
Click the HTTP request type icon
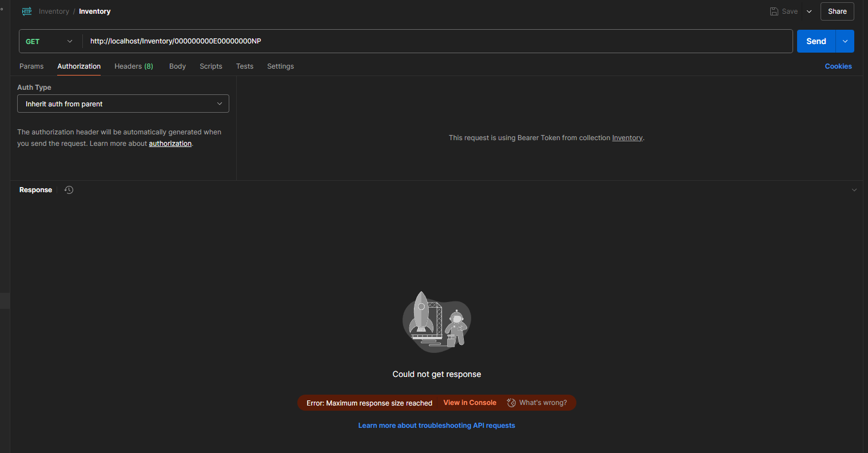(x=26, y=11)
